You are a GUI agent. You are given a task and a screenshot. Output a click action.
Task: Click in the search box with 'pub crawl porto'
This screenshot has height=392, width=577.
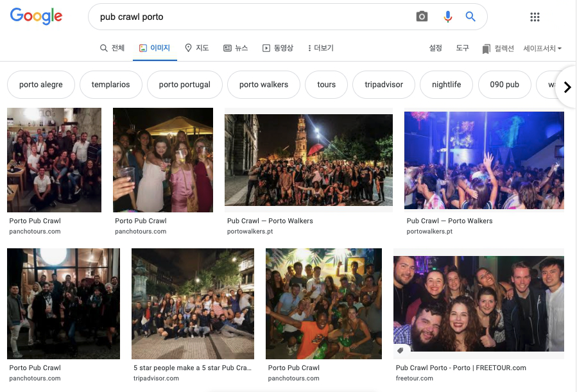pos(250,17)
